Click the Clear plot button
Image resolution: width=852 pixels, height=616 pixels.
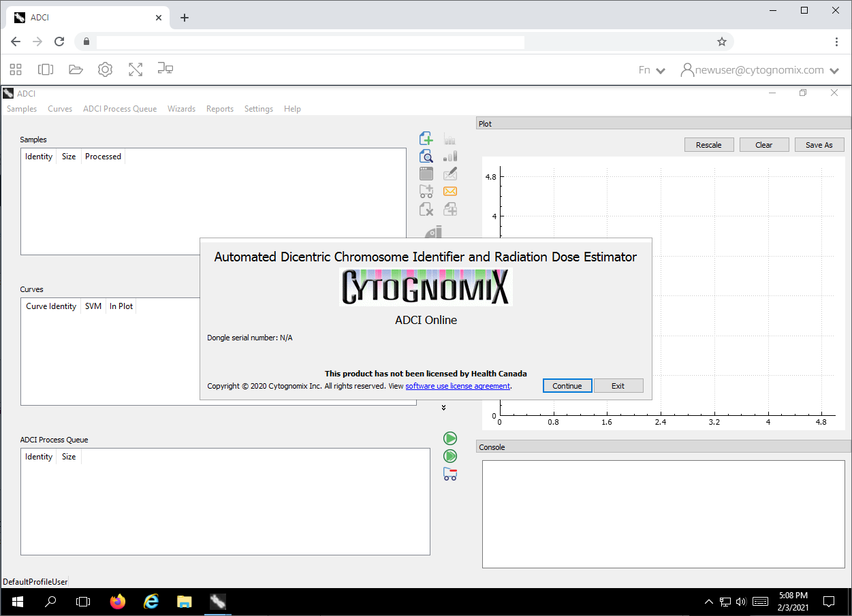click(764, 145)
